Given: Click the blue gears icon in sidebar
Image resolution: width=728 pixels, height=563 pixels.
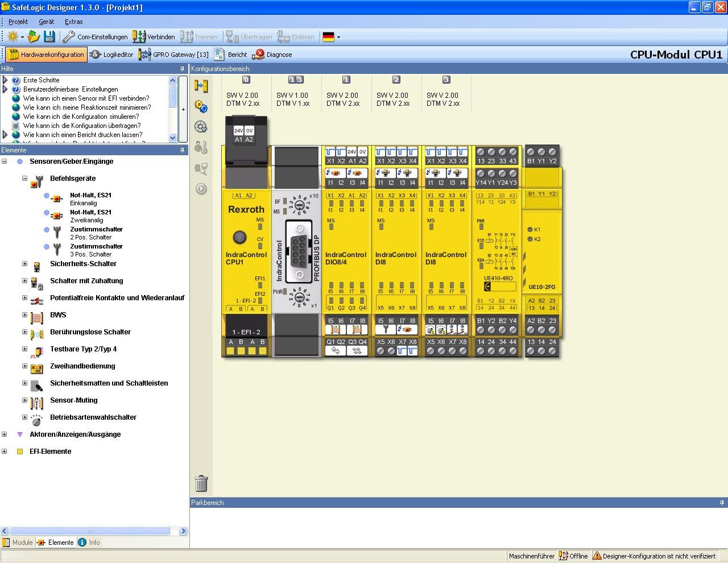Looking at the screenshot, I should click(x=201, y=106).
